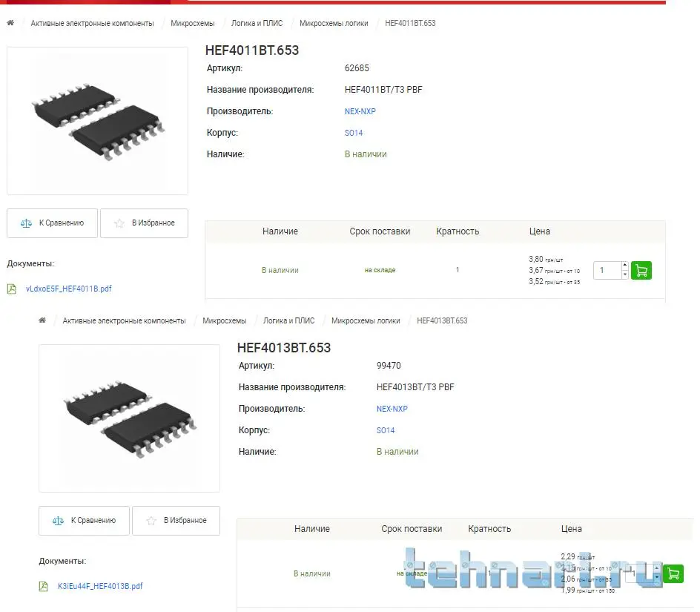Click the PDF icon beside K3IEu44F_HEF4013B.pdf
The height and width of the screenshot is (612, 700).
coord(44,586)
